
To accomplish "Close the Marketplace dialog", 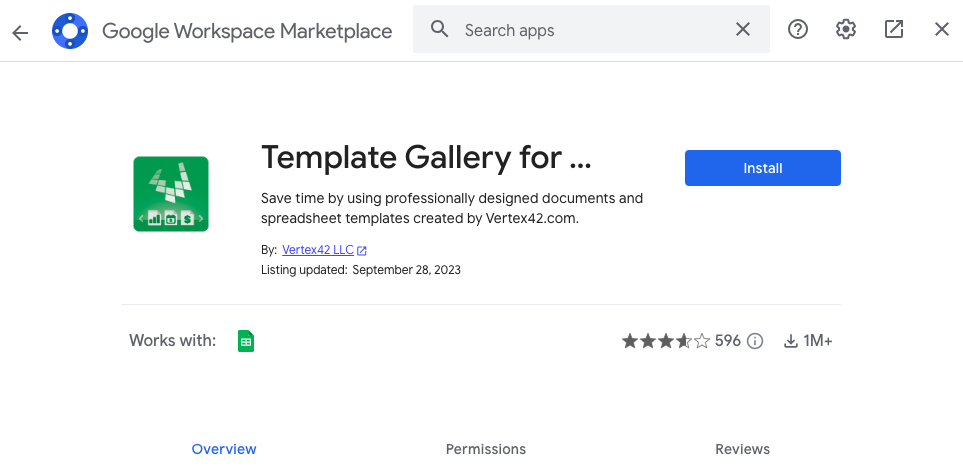I will click(942, 29).
